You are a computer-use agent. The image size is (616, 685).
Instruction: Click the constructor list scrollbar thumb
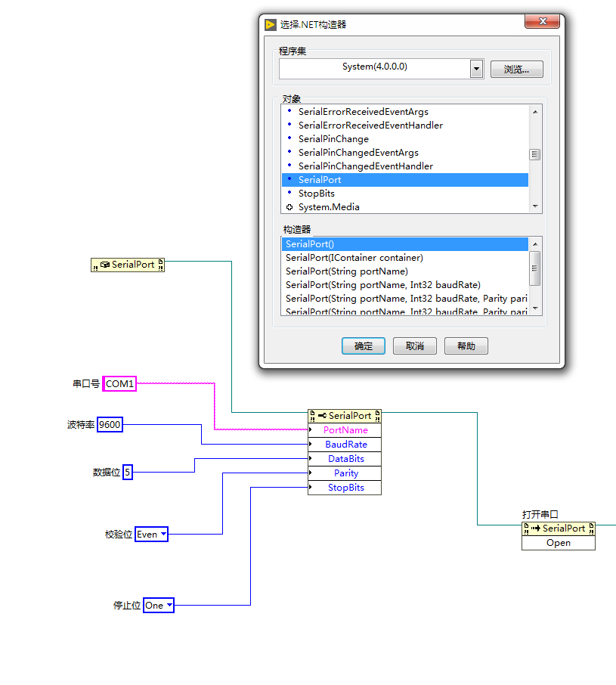(535, 268)
